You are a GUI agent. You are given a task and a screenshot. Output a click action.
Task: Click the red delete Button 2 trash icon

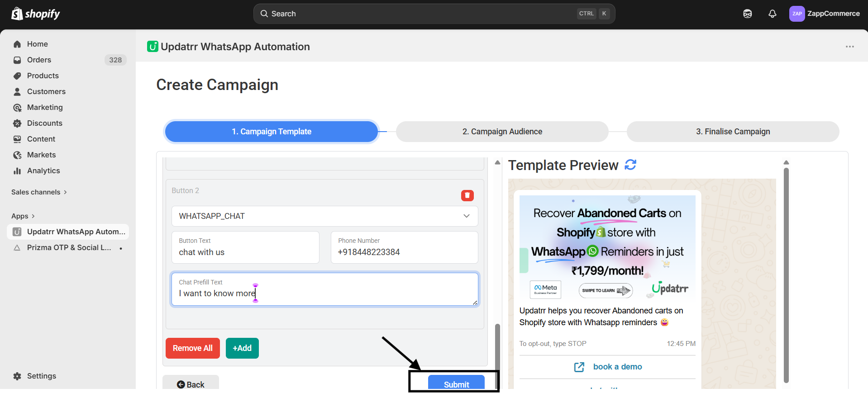tap(467, 195)
